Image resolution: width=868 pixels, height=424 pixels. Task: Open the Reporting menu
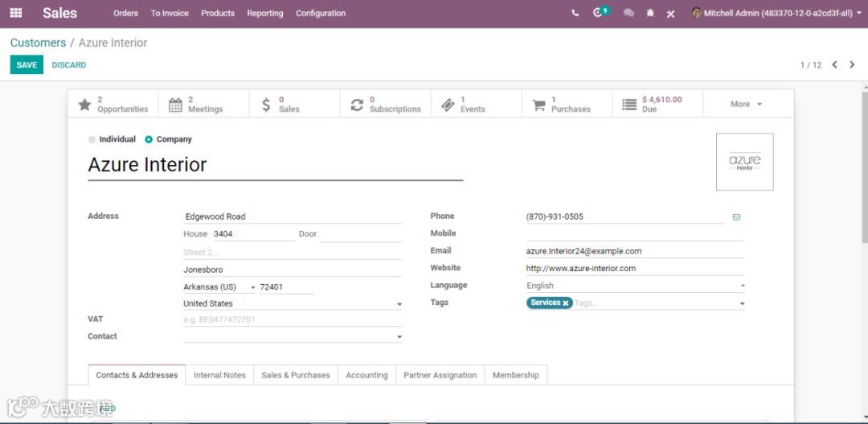tap(264, 13)
